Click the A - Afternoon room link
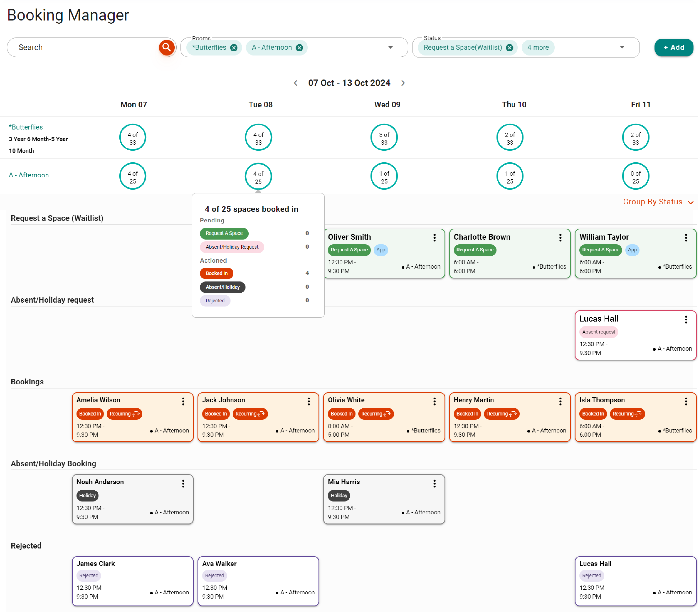 click(29, 175)
